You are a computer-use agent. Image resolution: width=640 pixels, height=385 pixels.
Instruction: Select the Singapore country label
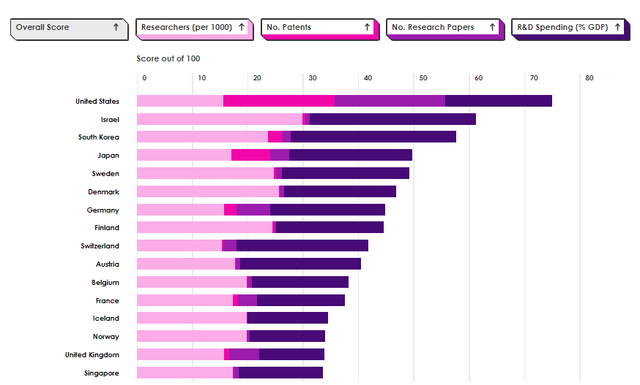pyautogui.click(x=102, y=373)
